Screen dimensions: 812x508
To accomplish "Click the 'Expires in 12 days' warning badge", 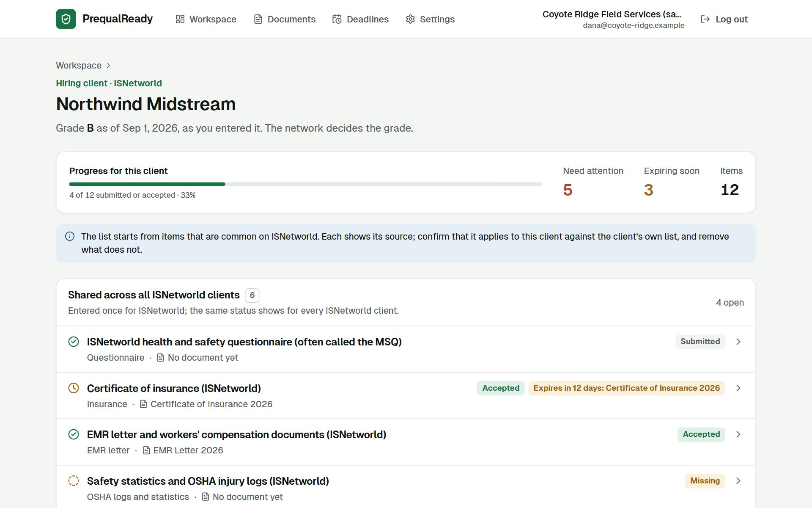I will 626,388.
